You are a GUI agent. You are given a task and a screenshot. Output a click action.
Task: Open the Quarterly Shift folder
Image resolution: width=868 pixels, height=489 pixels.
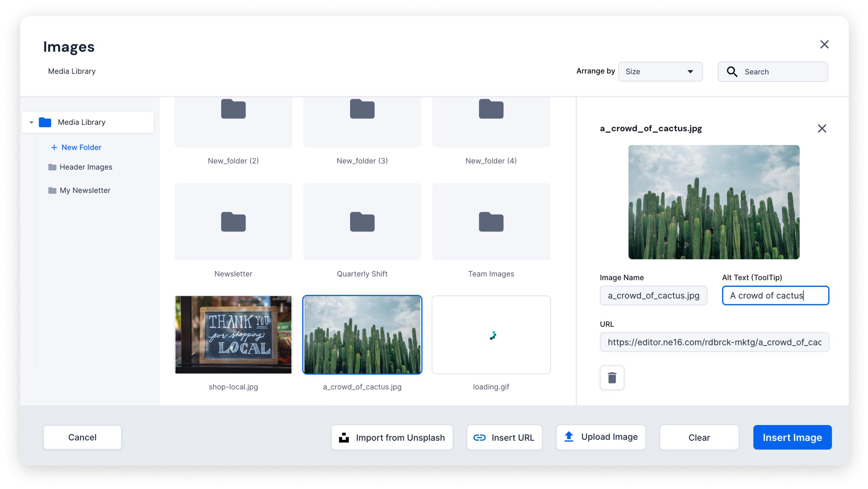tap(362, 222)
